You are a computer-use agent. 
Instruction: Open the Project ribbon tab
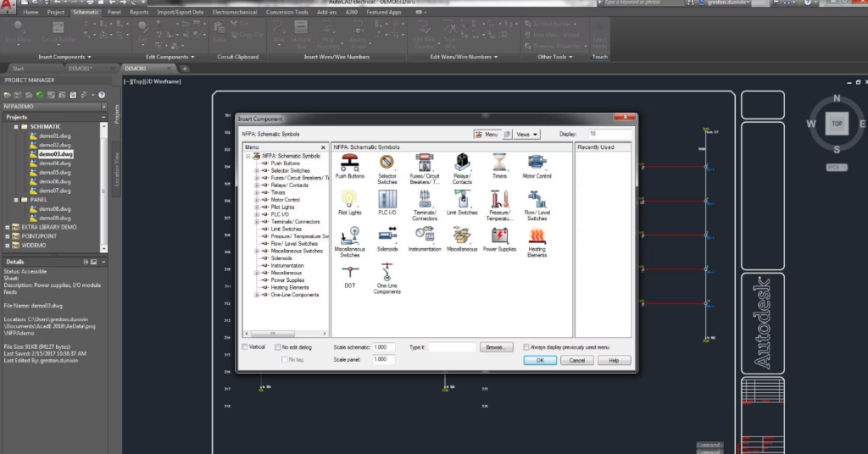(55, 12)
